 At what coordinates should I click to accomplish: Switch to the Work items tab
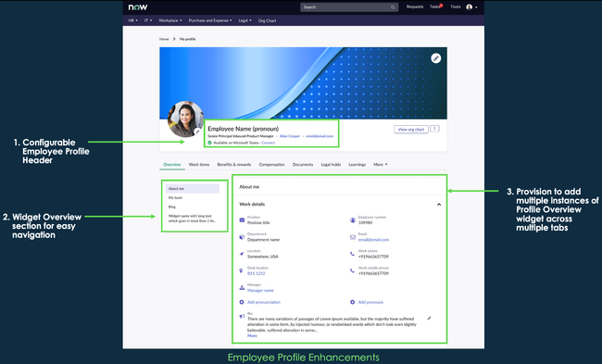coord(199,164)
